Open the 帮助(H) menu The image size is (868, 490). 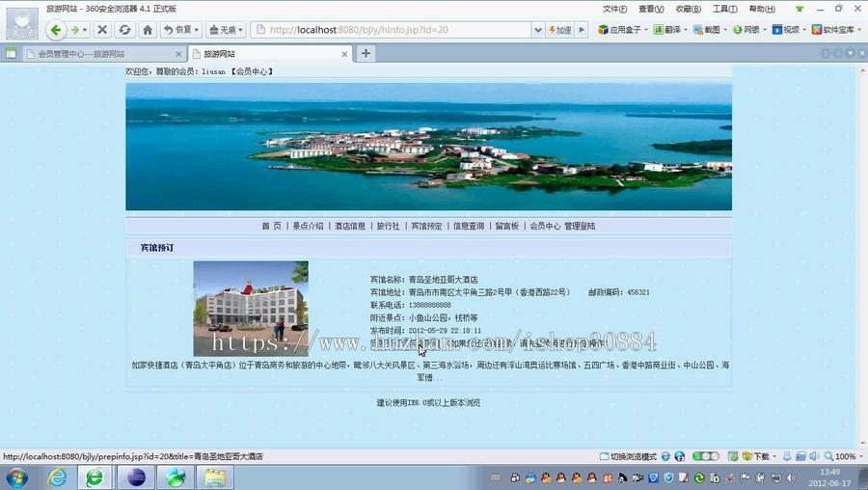[x=762, y=9]
